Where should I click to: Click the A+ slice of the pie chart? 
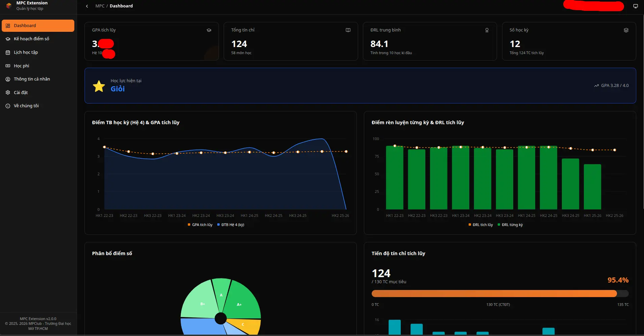[242, 300]
